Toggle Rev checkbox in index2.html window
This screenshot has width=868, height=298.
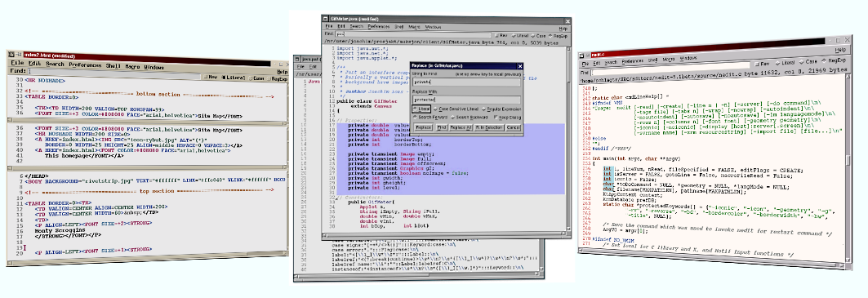[x=210, y=77]
